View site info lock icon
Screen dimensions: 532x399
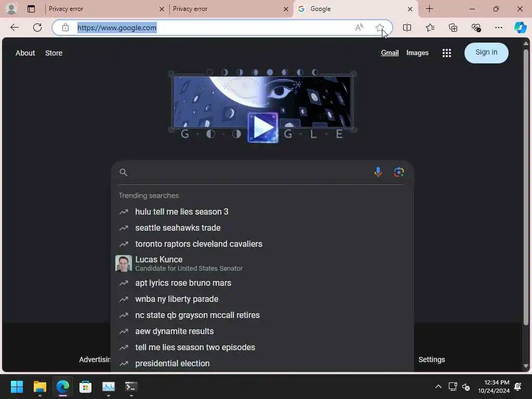click(x=65, y=28)
